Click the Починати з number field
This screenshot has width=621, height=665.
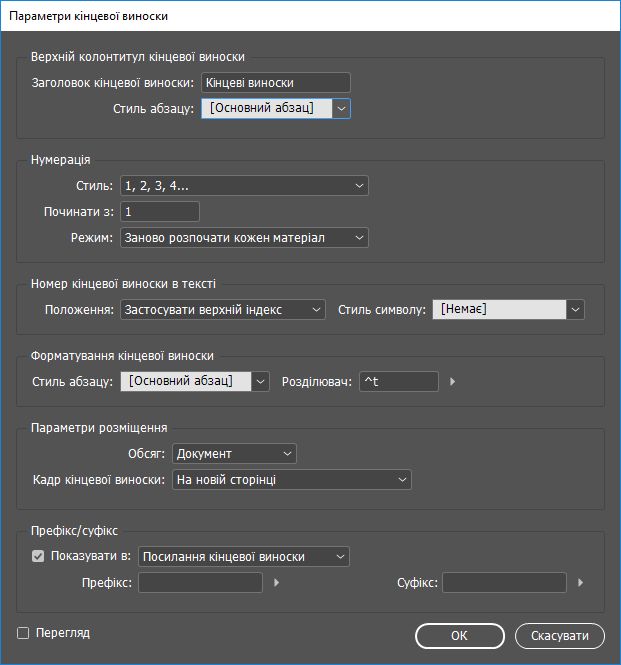[160, 212]
